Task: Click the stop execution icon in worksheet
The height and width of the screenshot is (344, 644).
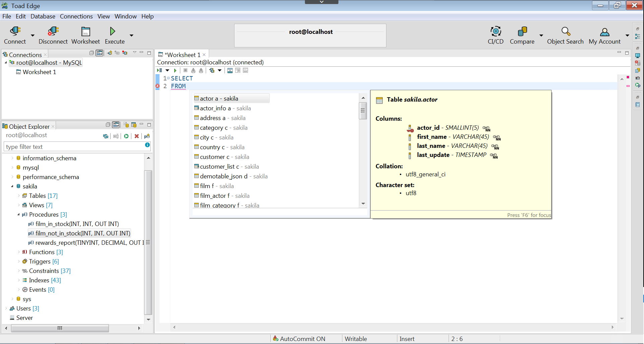Action: pyautogui.click(x=185, y=70)
